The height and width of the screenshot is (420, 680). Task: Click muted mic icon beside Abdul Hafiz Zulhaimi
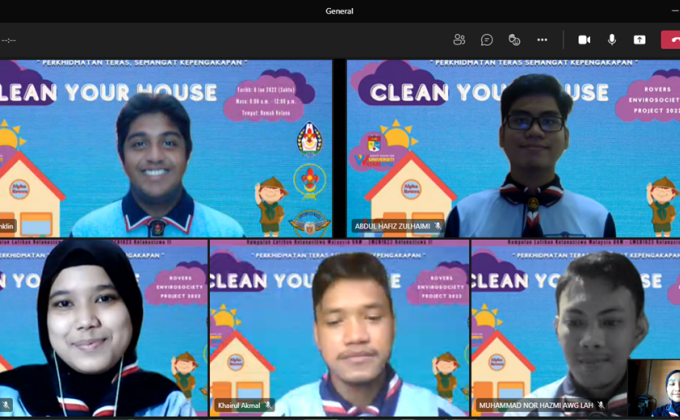(x=438, y=227)
